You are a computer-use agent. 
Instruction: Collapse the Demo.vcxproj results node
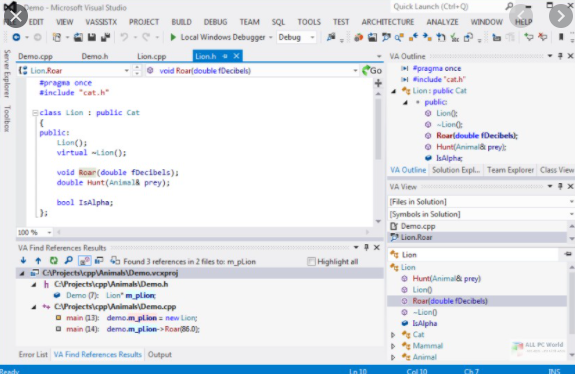(22, 273)
